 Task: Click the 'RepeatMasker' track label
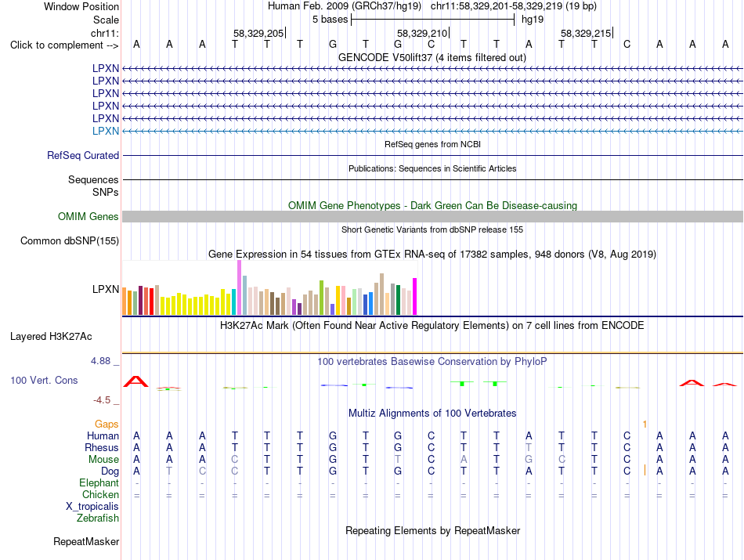tap(86, 541)
